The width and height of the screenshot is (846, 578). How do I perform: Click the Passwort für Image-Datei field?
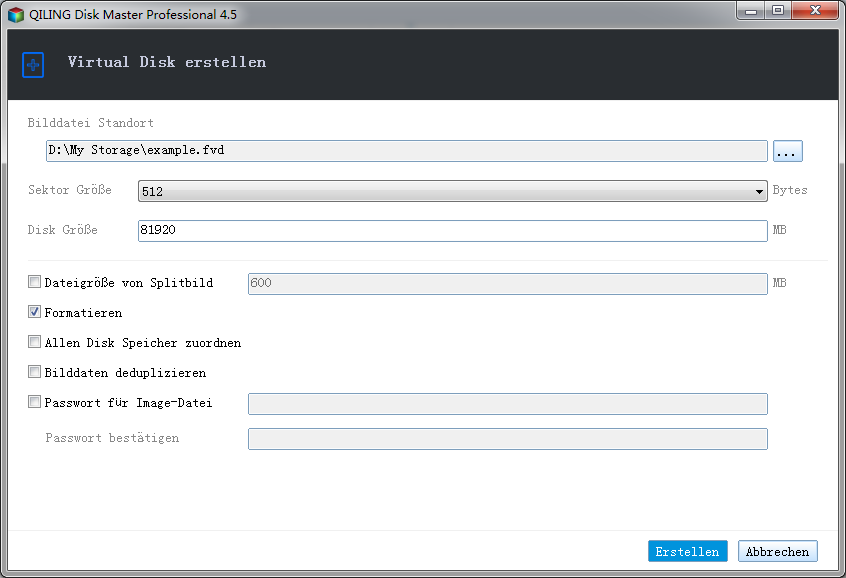(508, 404)
